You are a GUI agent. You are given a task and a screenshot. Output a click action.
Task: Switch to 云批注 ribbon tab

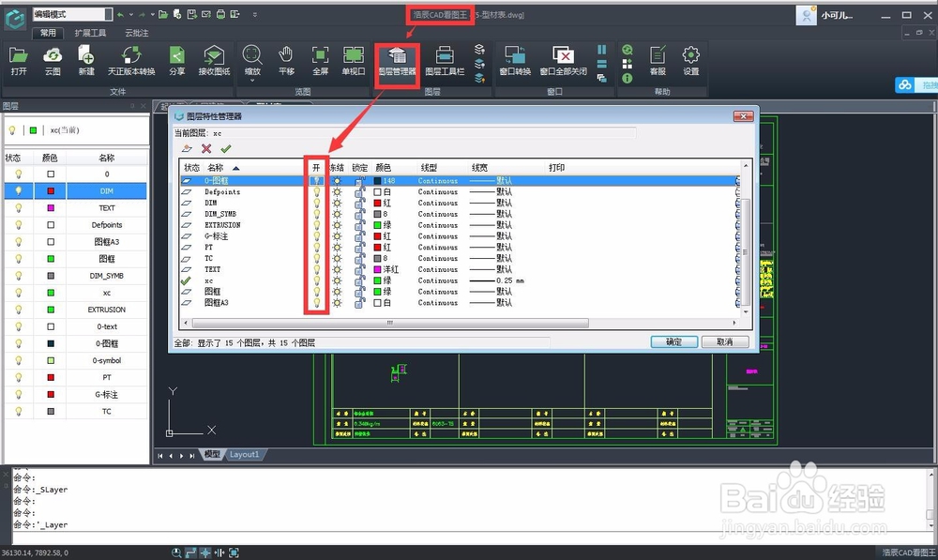click(136, 33)
